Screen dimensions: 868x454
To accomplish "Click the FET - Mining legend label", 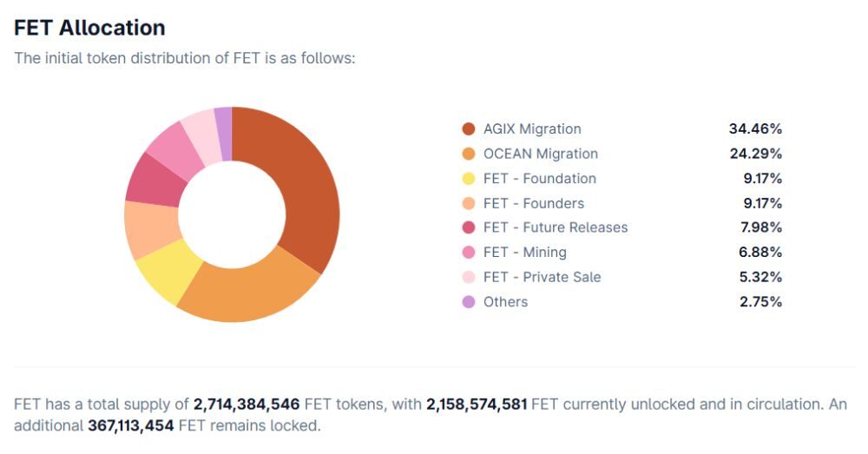I will point(524,253).
